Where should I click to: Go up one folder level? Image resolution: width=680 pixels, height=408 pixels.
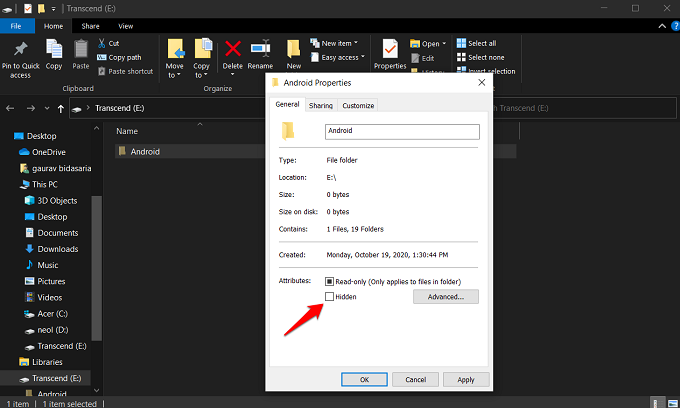61,109
